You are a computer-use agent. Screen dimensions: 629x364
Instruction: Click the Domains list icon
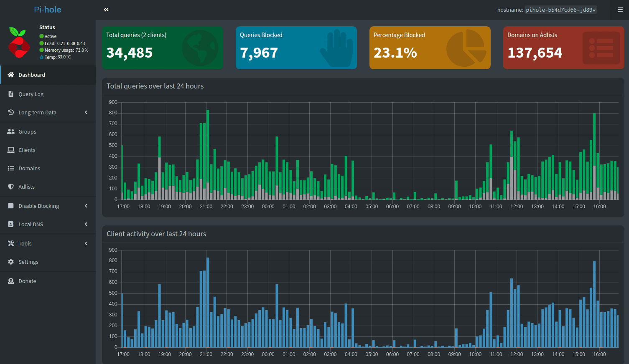click(x=10, y=168)
